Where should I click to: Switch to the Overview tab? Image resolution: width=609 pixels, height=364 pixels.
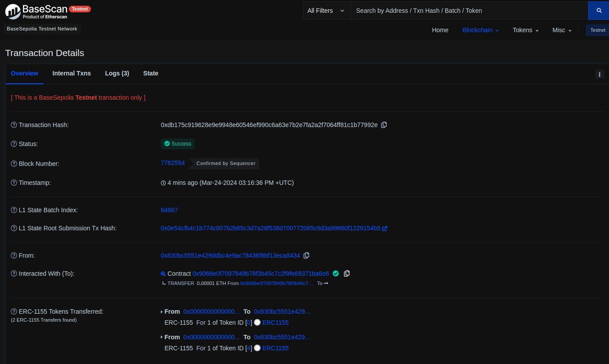[24, 73]
